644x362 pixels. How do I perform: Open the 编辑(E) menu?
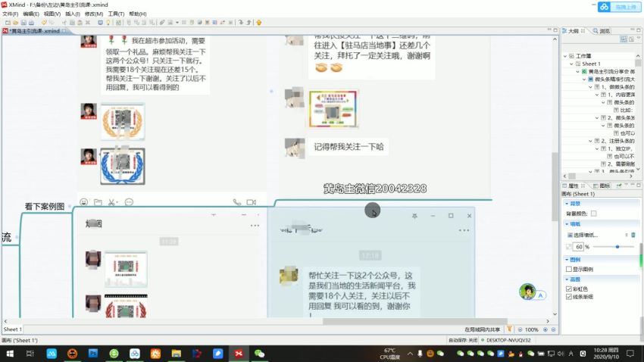click(31, 14)
